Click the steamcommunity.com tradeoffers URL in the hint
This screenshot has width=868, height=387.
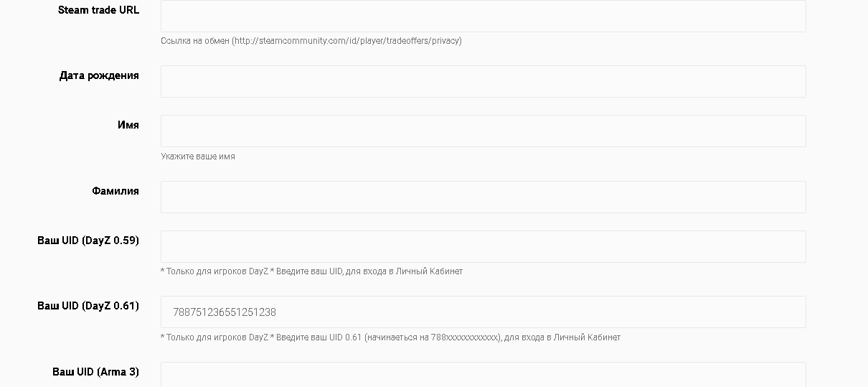[x=346, y=41]
